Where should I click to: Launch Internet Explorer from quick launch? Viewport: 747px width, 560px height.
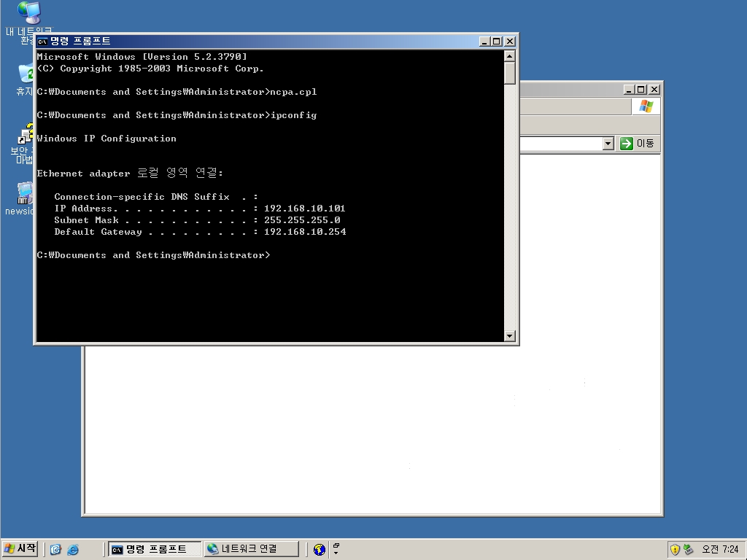click(x=73, y=550)
